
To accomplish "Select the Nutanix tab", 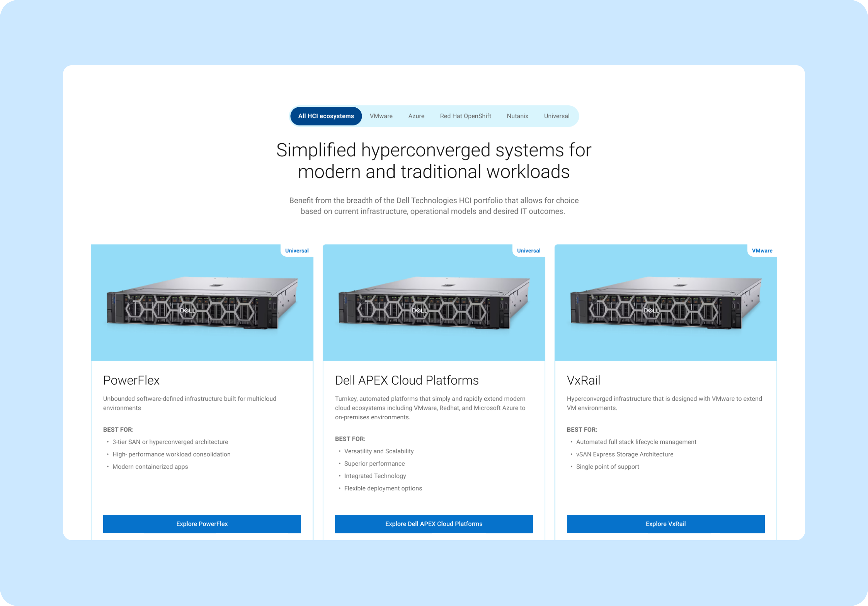I will [x=518, y=116].
